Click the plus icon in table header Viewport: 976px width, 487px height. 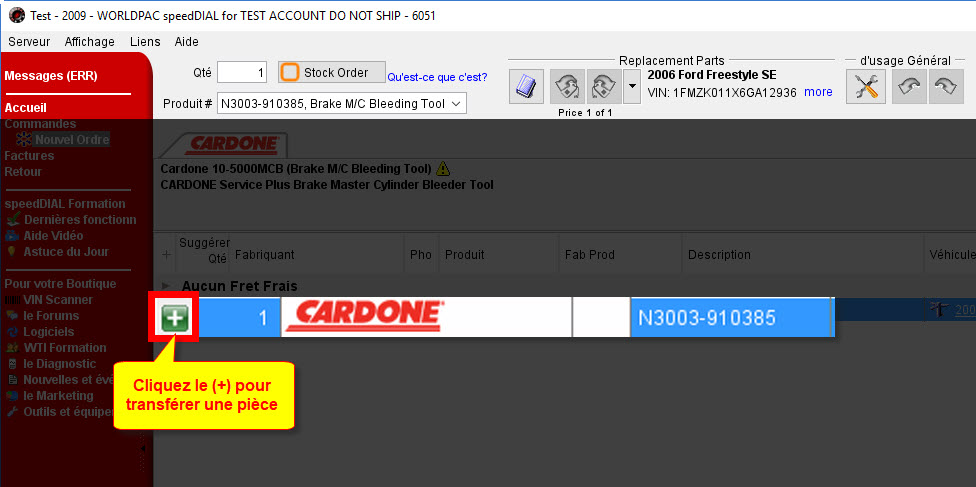pyautogui.click(x=166, y=255)
